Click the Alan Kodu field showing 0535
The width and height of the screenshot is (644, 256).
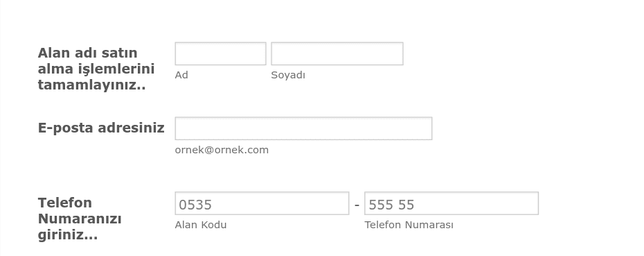tap(262, 203)
